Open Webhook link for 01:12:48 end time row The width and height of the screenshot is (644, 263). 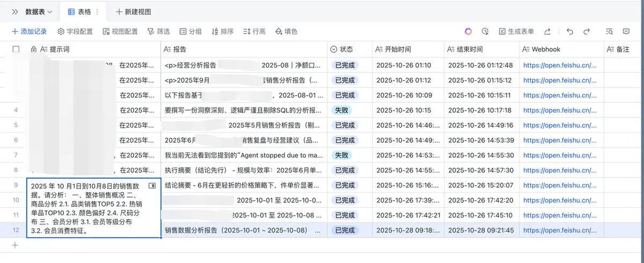pos(560,65)
